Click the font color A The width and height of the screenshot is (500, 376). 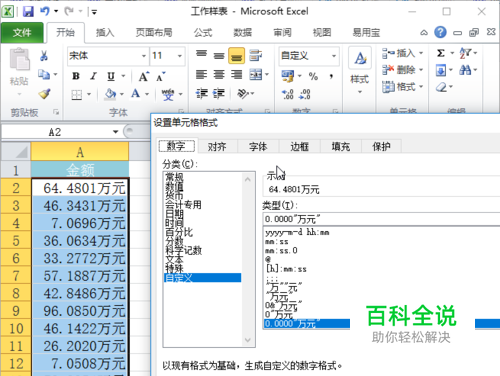tap(135, 94)
